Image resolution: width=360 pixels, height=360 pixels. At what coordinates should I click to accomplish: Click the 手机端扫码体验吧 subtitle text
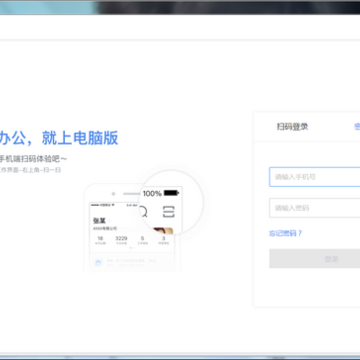coord(33,159)
